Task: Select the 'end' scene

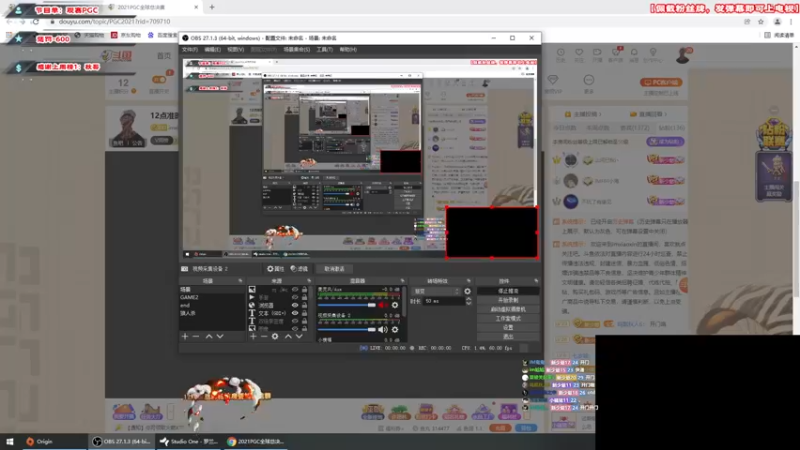Action: [x=211, y=305]
